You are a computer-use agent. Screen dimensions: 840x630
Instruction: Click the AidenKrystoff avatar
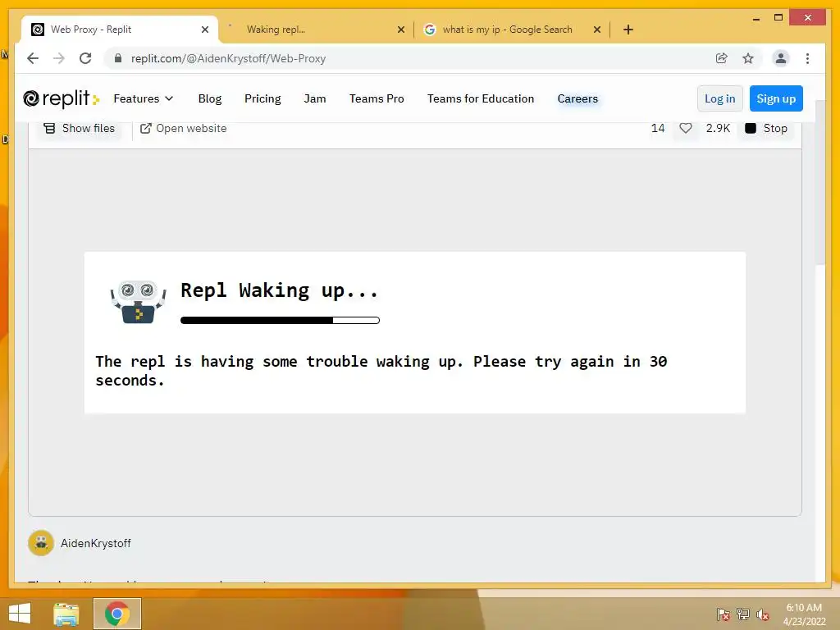click(x=41, y=543)
